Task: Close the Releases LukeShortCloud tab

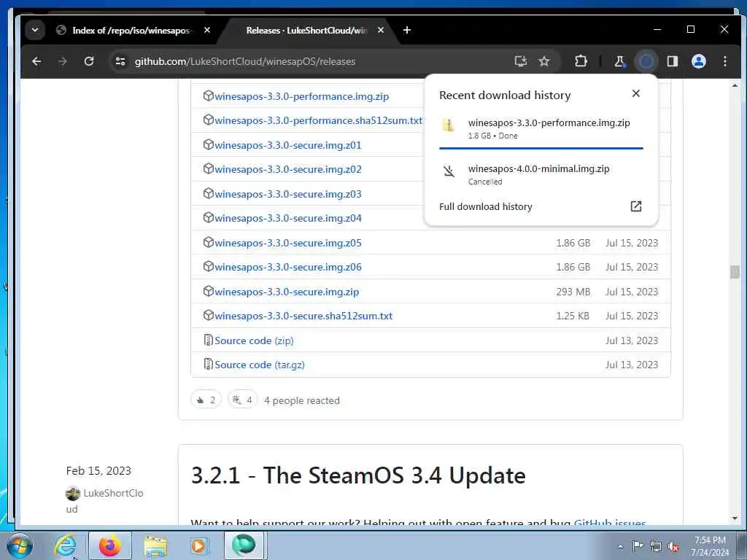Action: click(381, 30)
